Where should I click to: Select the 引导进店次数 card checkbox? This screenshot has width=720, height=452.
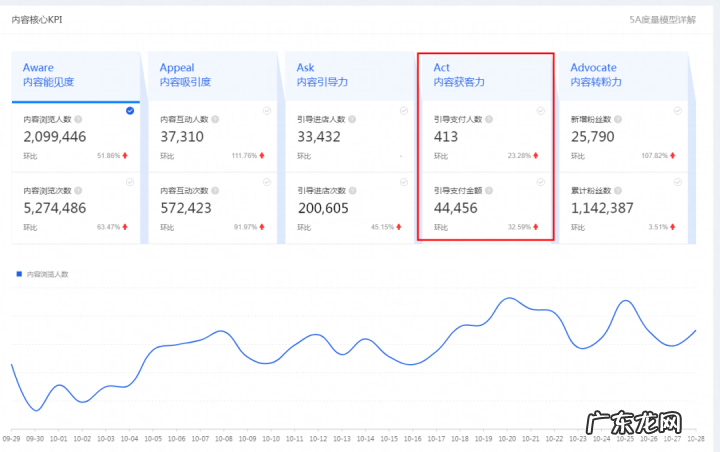(x=404, y=182)
